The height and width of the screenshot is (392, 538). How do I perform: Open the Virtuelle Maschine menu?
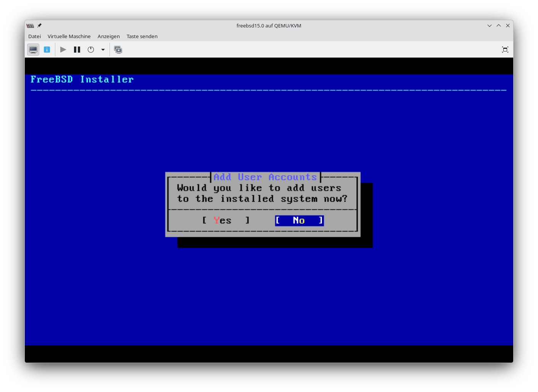coord(69,36)
